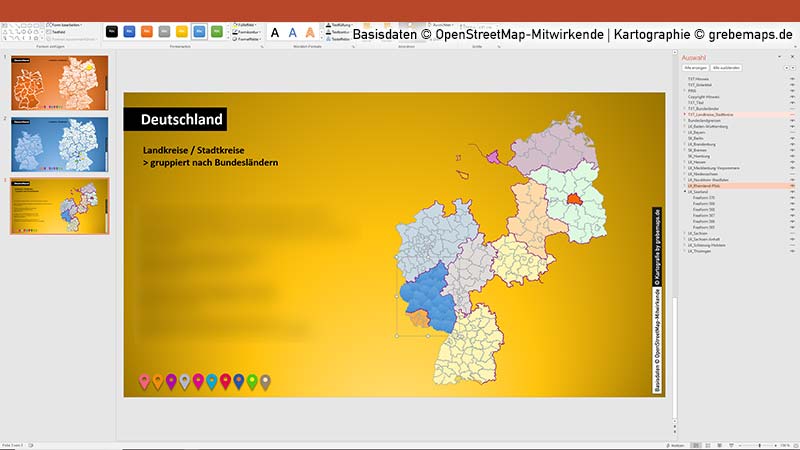Hide the LK_Hessen layer
Image resolution: width=800 pixels, height=450 pixels.
[792, 162]
